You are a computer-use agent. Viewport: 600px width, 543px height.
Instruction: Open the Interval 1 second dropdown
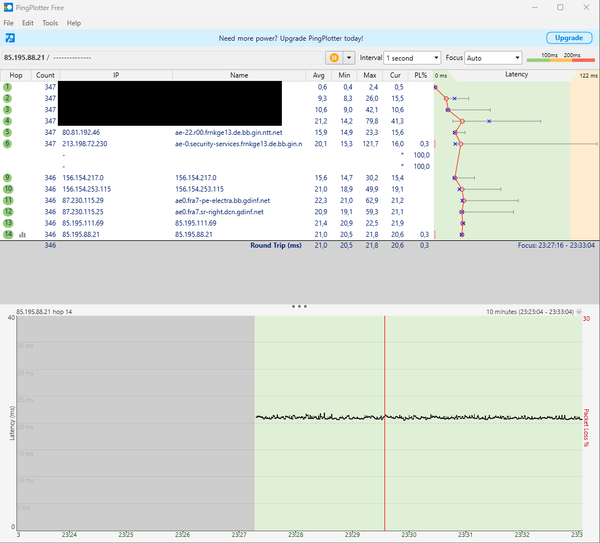coord(412,58)
